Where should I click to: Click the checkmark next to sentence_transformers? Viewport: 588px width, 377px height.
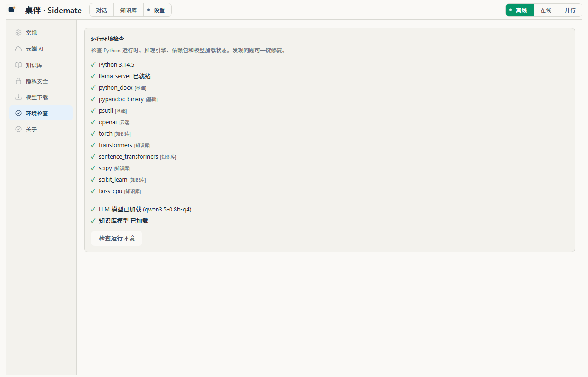pos(93,157)
